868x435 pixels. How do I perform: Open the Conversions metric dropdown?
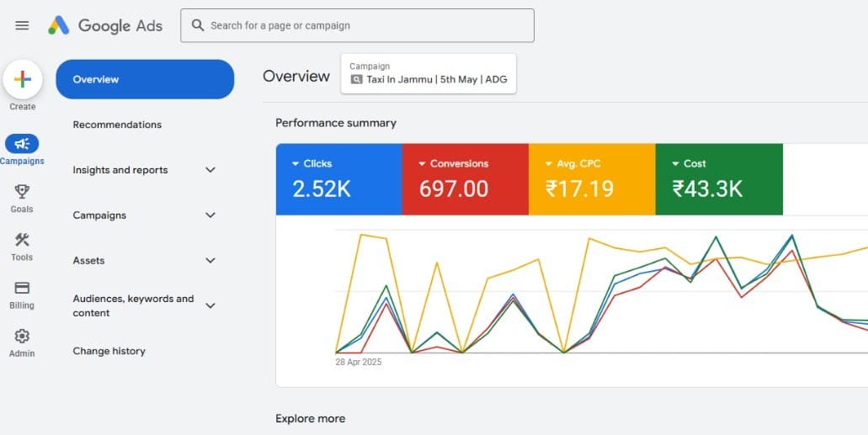point(422,164)
